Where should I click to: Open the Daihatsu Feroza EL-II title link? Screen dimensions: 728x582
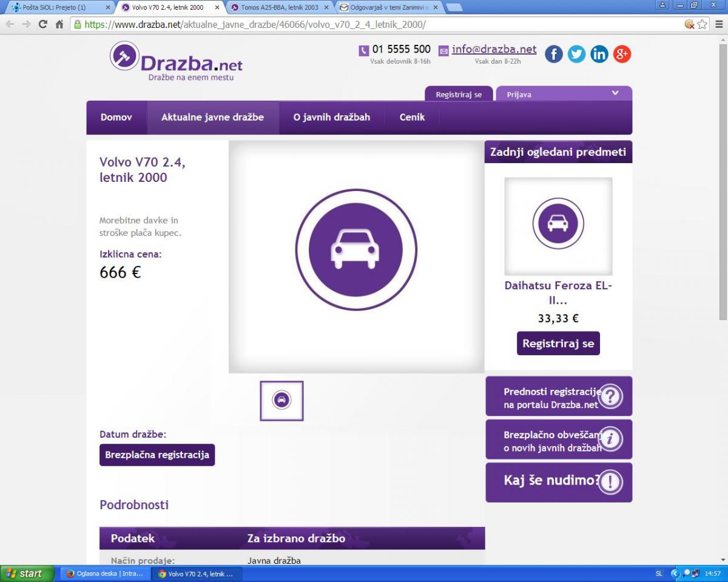[x=558, y=293]
